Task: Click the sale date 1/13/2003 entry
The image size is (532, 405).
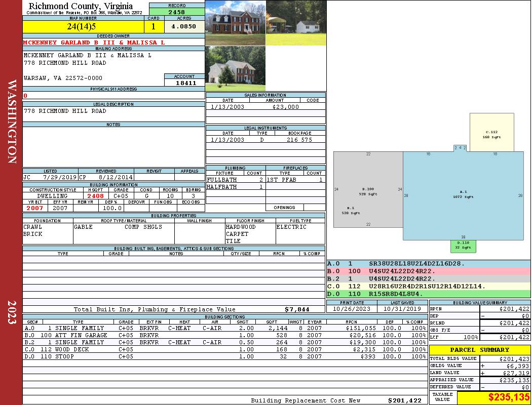Action: (227, 107)
